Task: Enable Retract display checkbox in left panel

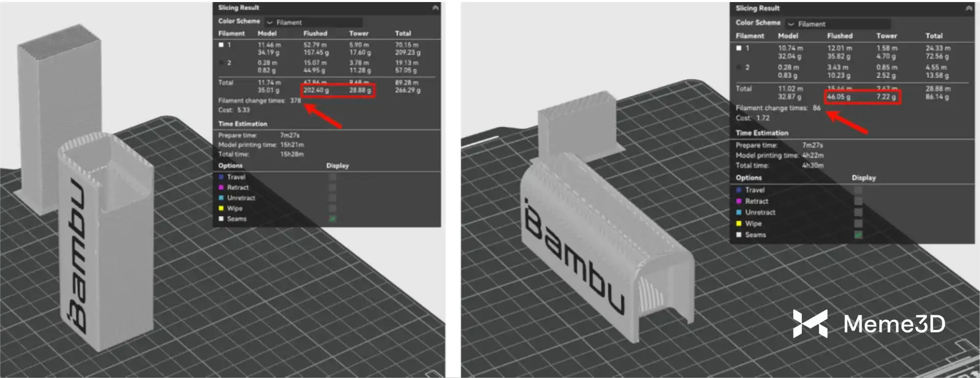Action: pyautogui.click(x=332, y=187)
